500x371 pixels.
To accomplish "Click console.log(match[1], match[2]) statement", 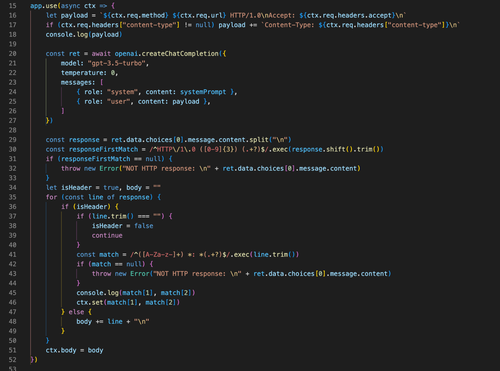I will [136, 293].
